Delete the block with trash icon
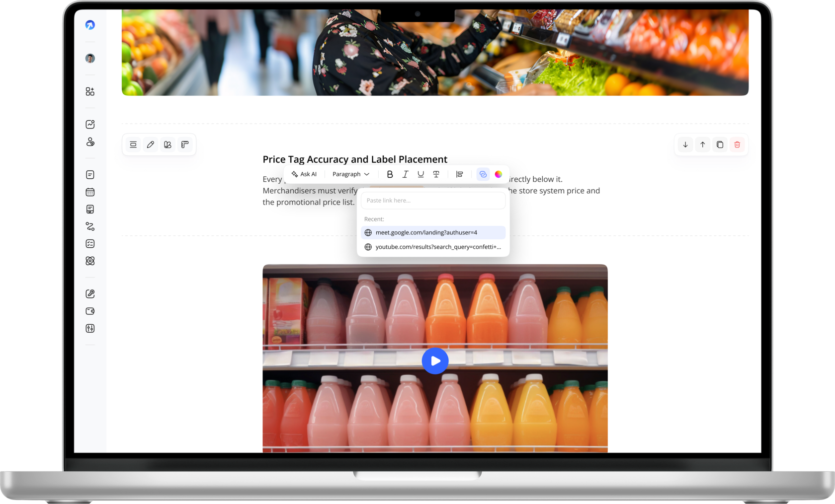The image size is (835, 504). [x=737, y=144]
